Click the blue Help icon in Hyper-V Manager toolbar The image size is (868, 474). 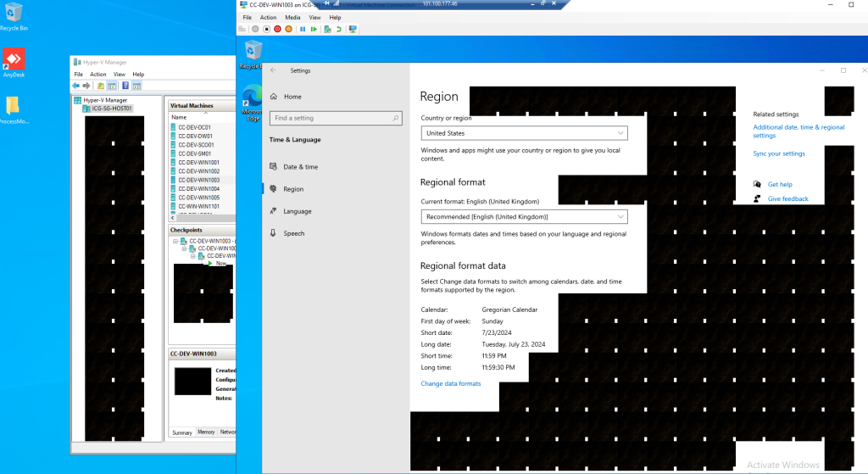click(x=125, y=86)
